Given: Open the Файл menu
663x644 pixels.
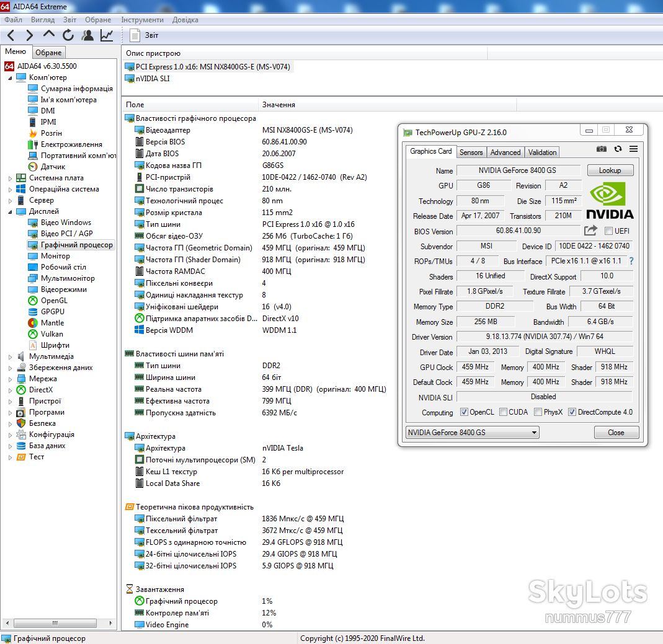Looking at the screenshot, I should pyautogui.click(x=13, y=19).
